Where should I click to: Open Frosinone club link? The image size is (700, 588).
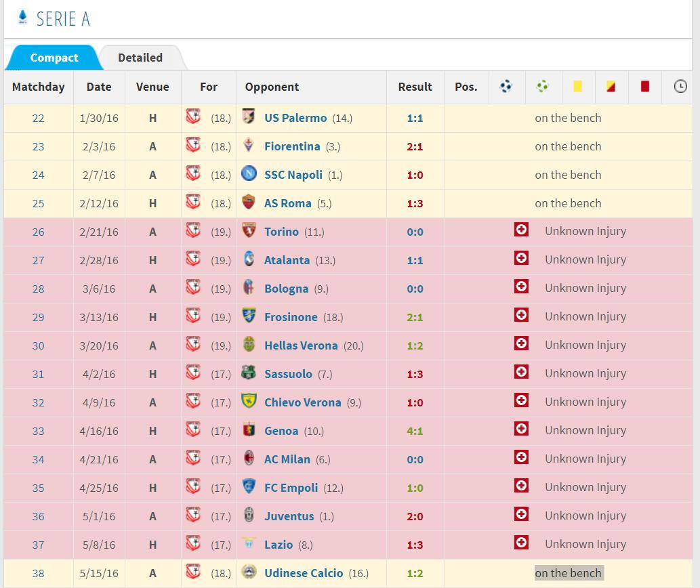click(x=291, y=317)
